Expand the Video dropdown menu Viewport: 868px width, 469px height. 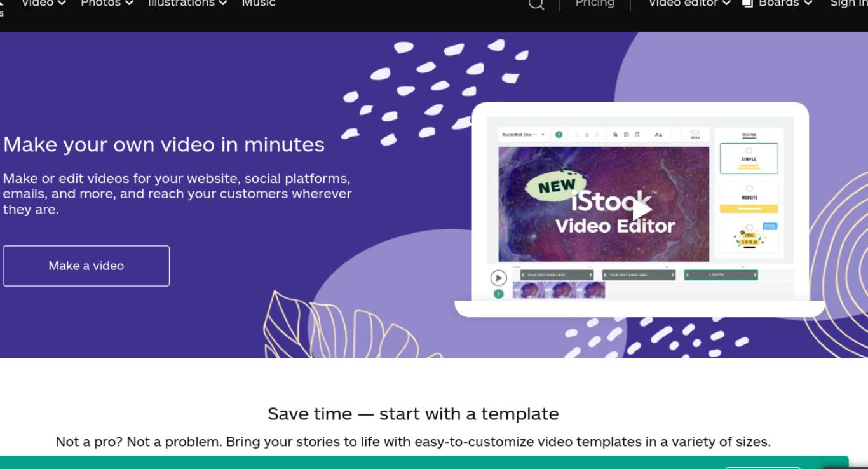point(44,3)
